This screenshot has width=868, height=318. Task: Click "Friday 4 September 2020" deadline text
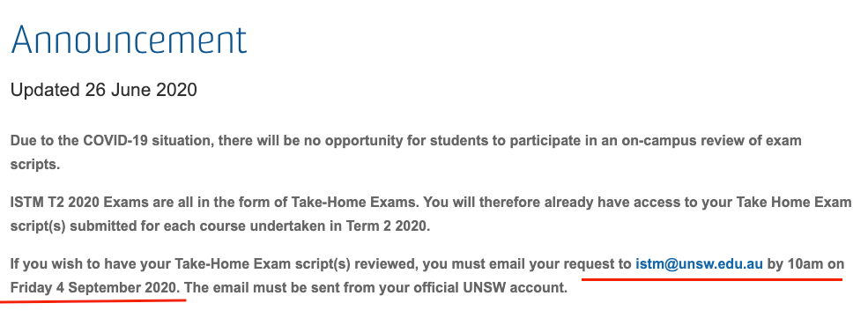click(94, 288)
